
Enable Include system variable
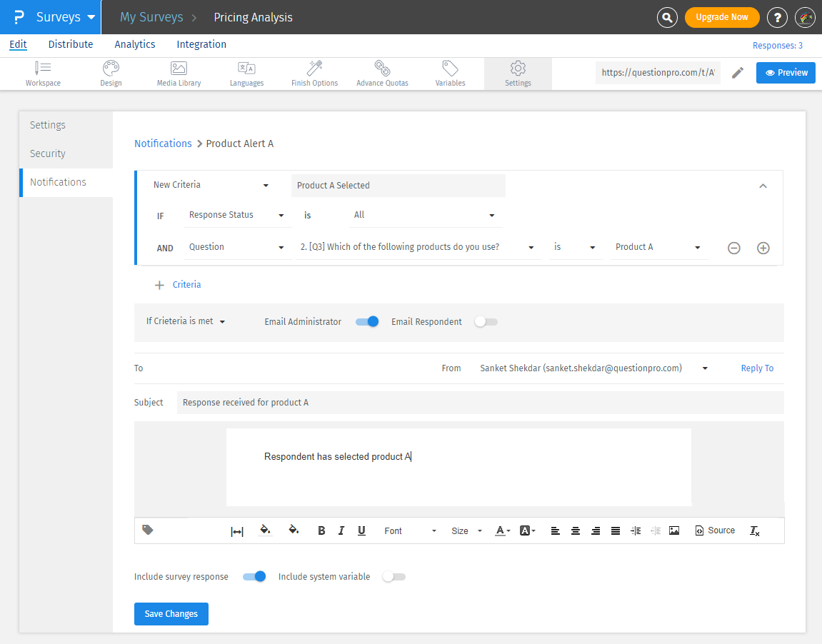(394, 576)
